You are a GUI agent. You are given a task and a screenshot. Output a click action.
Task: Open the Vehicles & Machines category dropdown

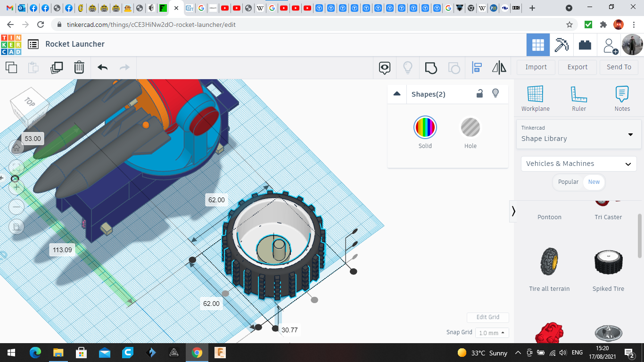(579, 164)
